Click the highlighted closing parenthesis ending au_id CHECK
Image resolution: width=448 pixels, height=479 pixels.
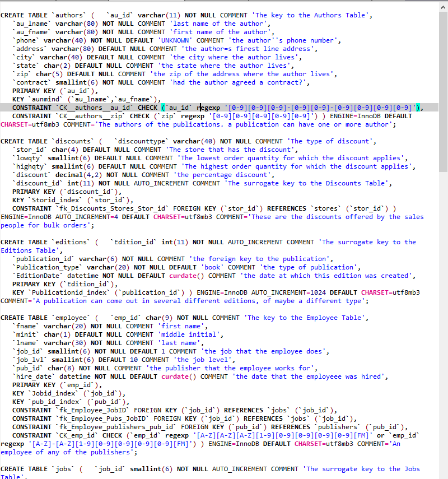tap(418, 108)
